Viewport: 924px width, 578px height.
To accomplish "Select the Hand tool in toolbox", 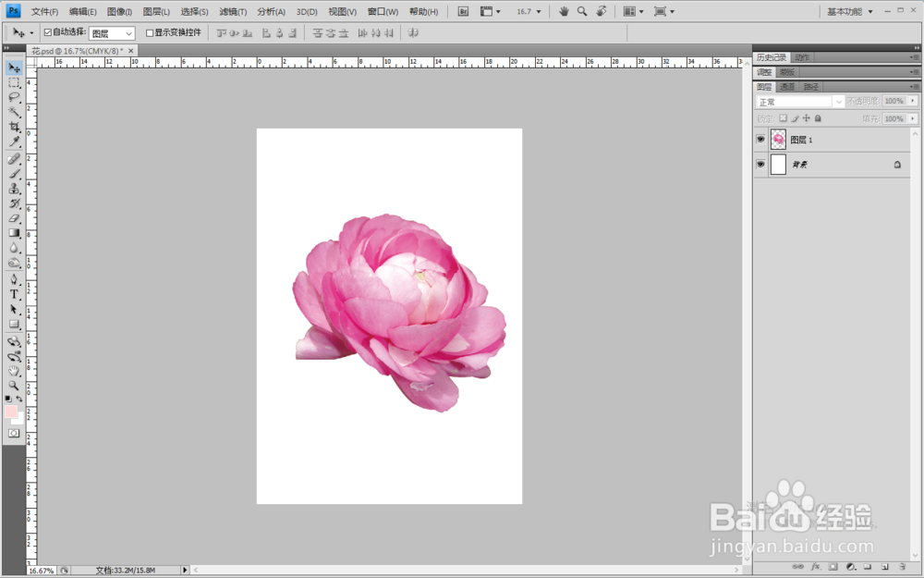I will click(14, 371).
